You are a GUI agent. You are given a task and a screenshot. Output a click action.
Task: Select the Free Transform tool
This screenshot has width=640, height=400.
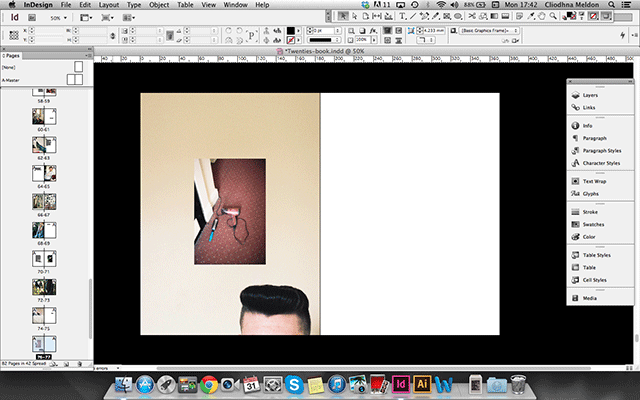pyautogui.click(x=483, y=16)
